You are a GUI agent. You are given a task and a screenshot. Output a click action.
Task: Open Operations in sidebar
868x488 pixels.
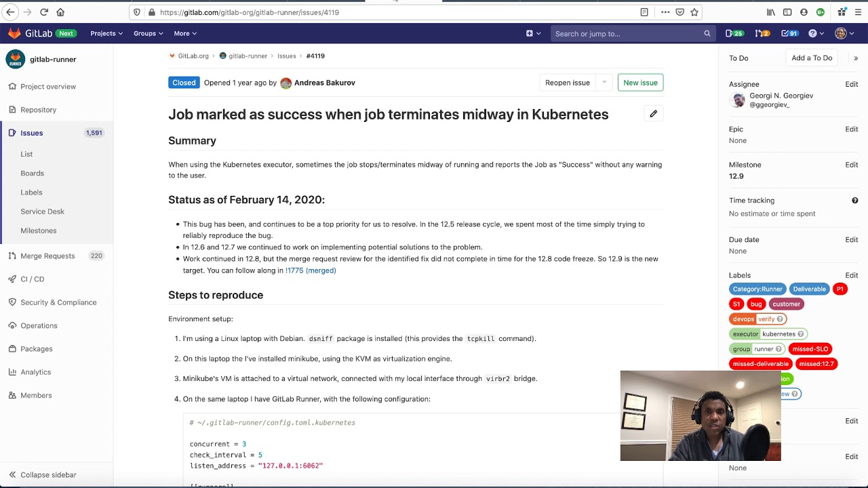tap(34, 326)
